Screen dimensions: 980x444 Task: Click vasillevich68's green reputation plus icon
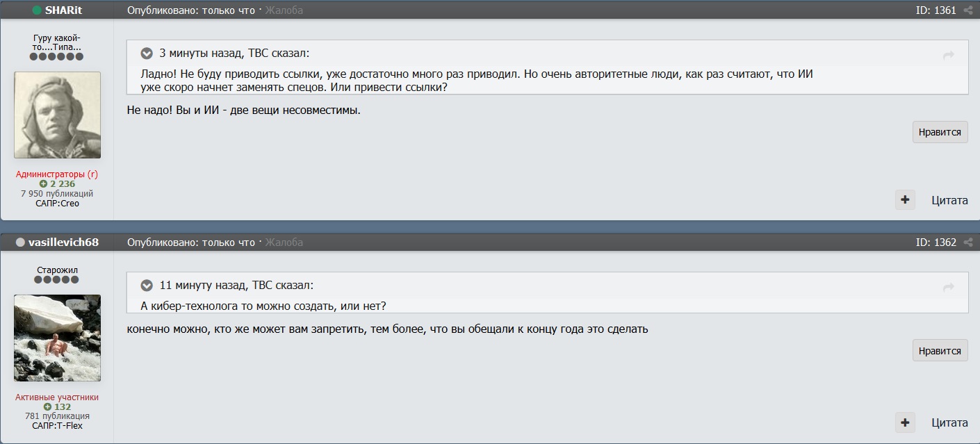[47, 407]
